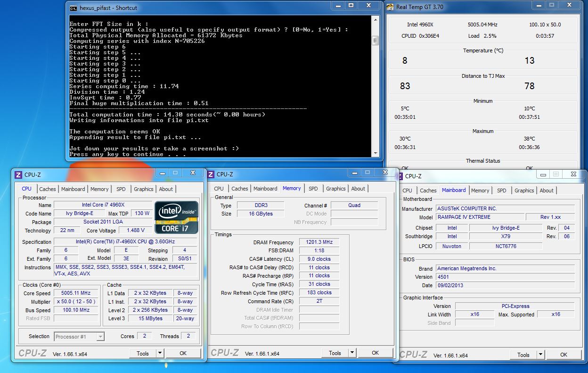588x373 pixels.
Task: Switch to CPU tab in middle CPU-Z
Action: click(x=219, y=189)
